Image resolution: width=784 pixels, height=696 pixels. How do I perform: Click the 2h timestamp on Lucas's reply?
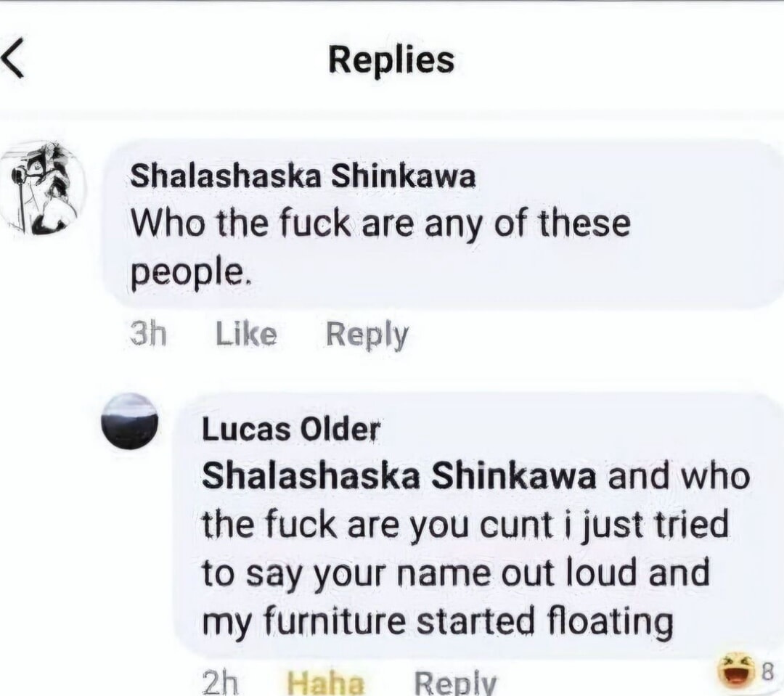point(219,682)
